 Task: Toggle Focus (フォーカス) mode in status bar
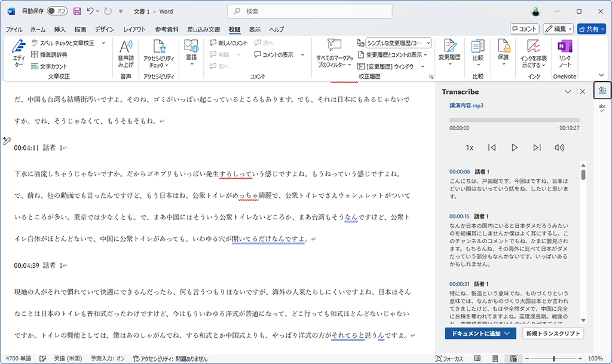[x=449, y=359]
